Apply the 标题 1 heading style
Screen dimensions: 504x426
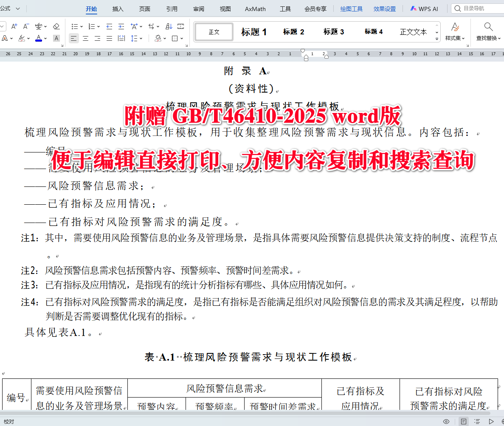click(253, 31)
